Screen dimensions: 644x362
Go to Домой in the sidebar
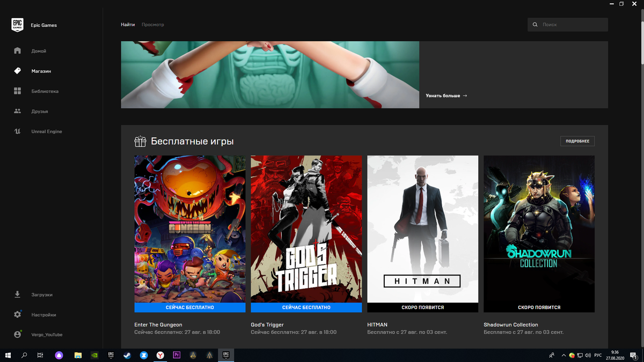tap(39, 51)
